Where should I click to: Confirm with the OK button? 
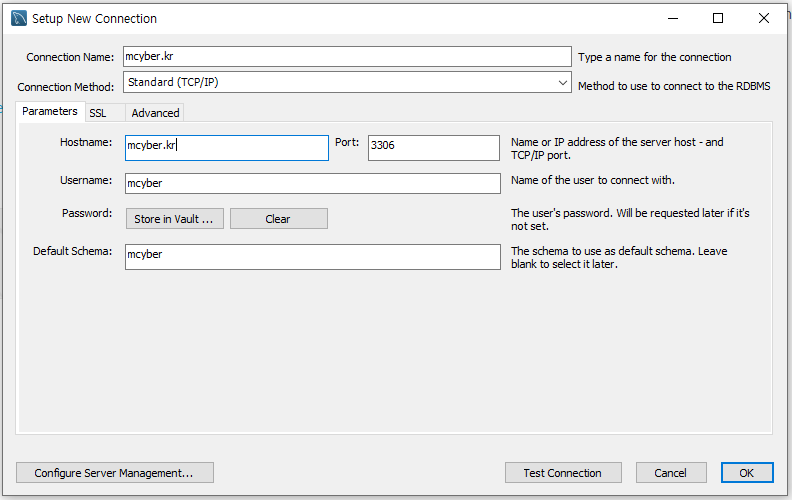[x=747, y=473]
